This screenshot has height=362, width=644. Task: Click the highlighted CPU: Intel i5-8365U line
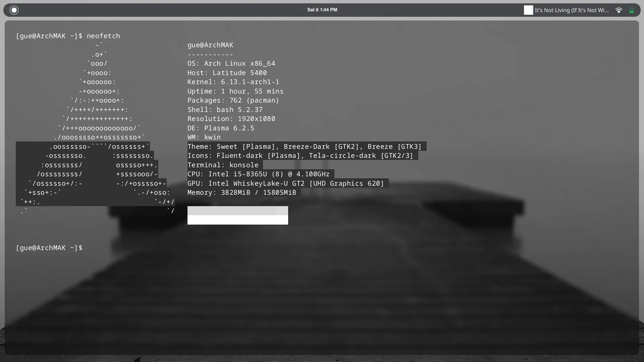[x=258, y=174]
